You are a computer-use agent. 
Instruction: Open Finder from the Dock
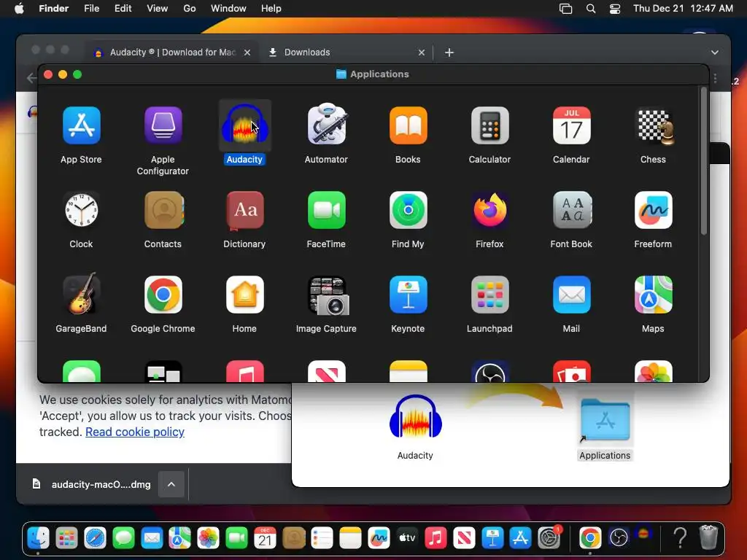pos(38,538)
